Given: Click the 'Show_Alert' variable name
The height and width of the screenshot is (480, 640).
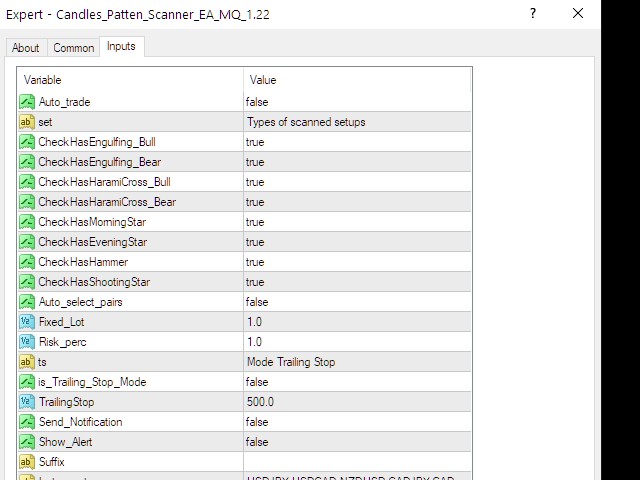Looking at the screenshot, I should coord(65,442).
